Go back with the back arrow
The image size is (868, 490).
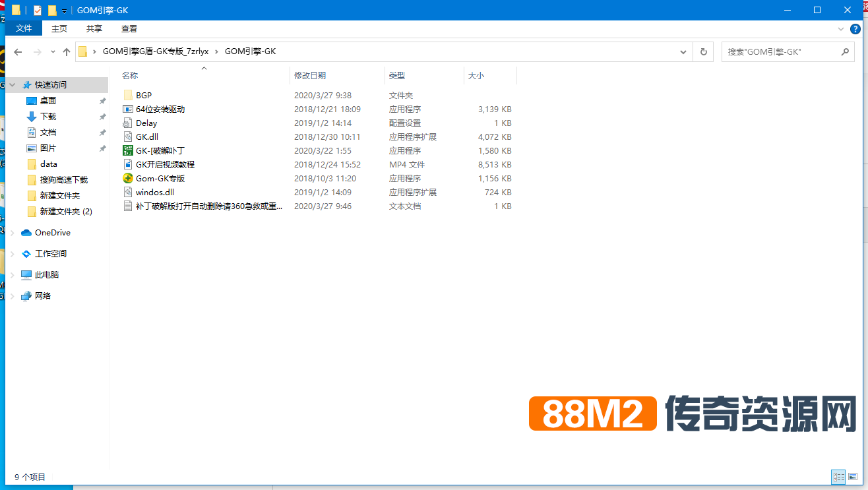18,51
